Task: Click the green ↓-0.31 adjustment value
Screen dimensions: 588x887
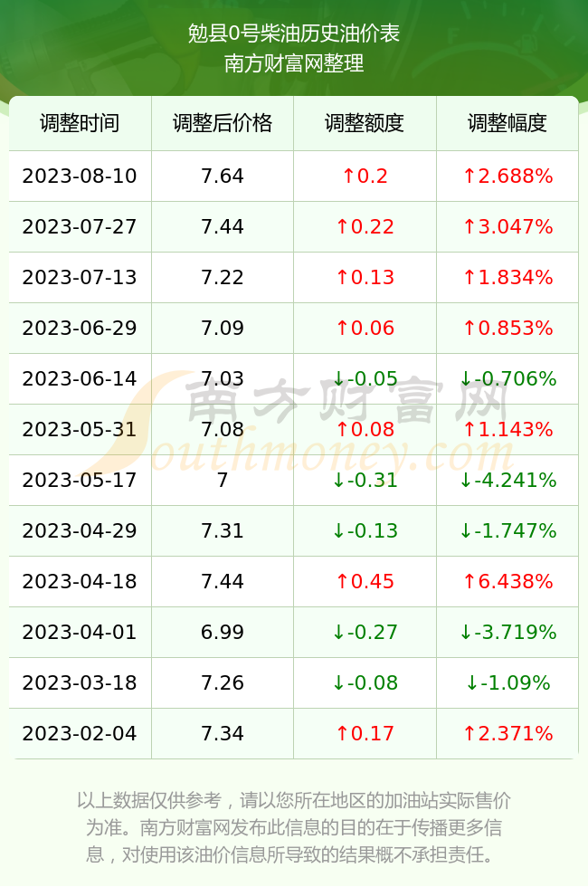Action: point(365,481)
